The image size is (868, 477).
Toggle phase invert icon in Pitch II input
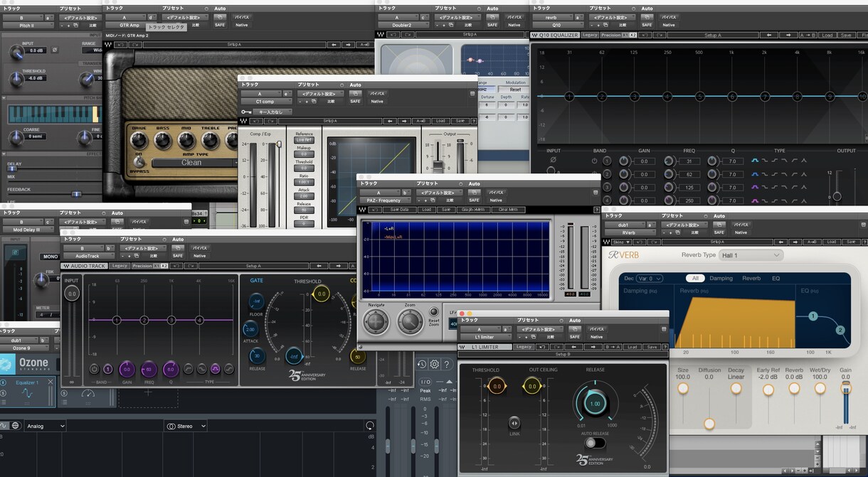click(x=55, y=50)
